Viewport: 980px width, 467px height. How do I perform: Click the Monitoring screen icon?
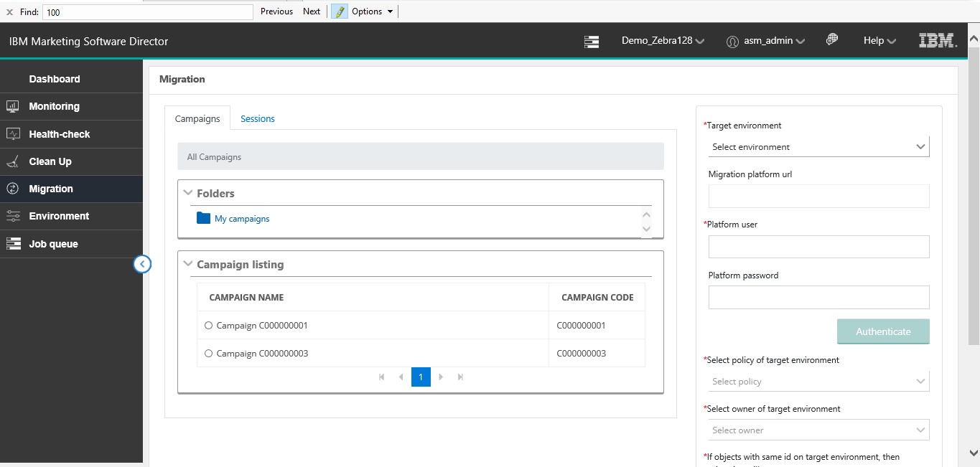pos(13,106)
